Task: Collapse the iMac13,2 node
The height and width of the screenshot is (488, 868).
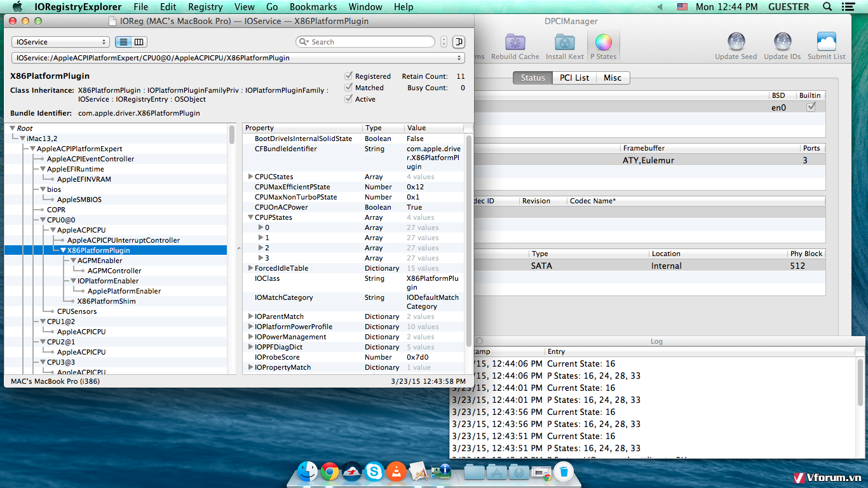Action: (22, 139)
